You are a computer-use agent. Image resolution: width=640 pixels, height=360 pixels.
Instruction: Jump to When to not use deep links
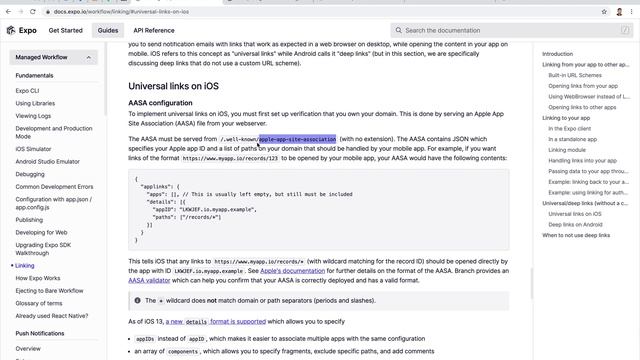(x=576, y=235)
